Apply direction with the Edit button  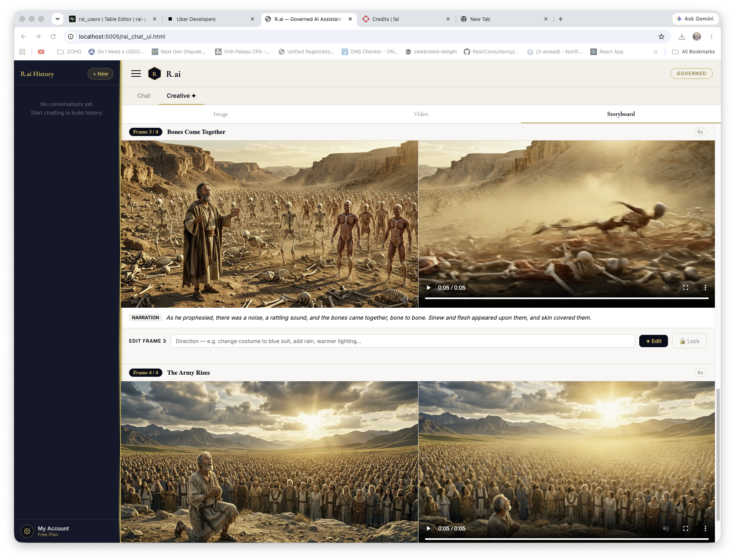coord(654,341)
